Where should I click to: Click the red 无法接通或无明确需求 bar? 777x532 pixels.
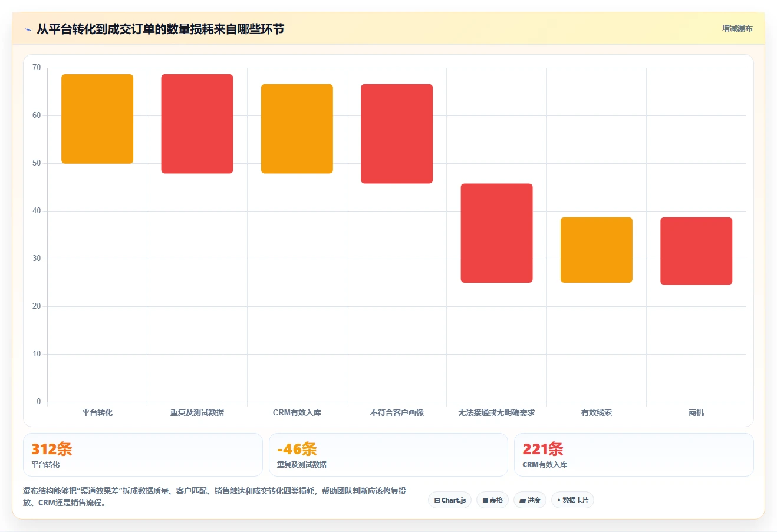click(496, 233)
